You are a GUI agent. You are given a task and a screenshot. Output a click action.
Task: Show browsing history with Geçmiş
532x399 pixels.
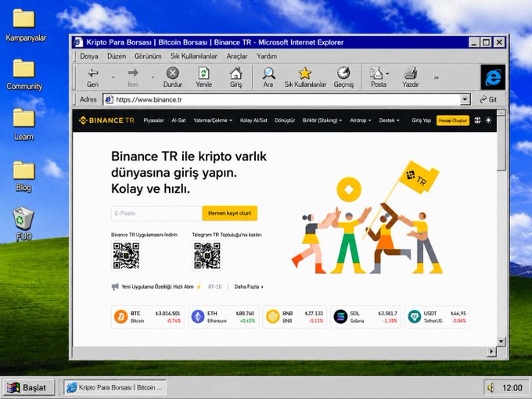343,77
